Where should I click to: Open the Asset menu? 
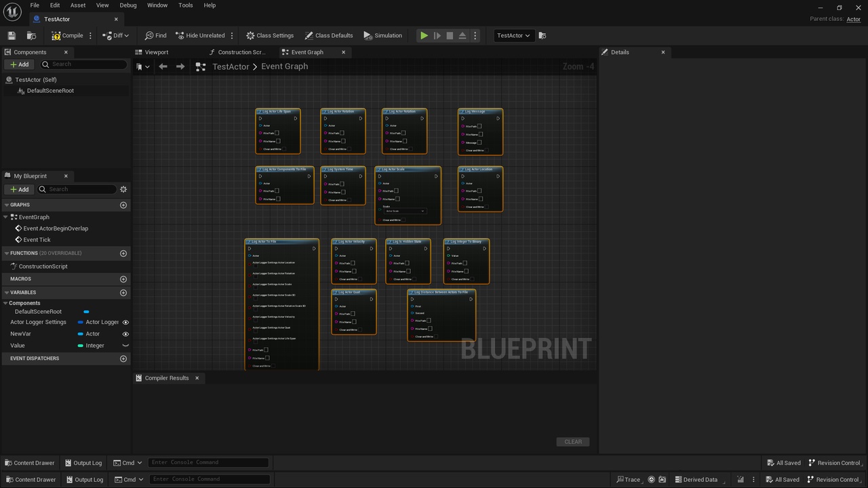click(x=78, y=5)
